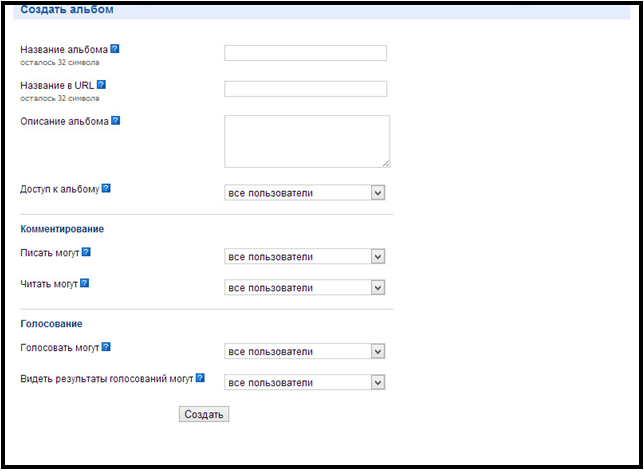Click help icon next to Название альбома
Screen dimensions: 644x471
click(x=115, y=49)
